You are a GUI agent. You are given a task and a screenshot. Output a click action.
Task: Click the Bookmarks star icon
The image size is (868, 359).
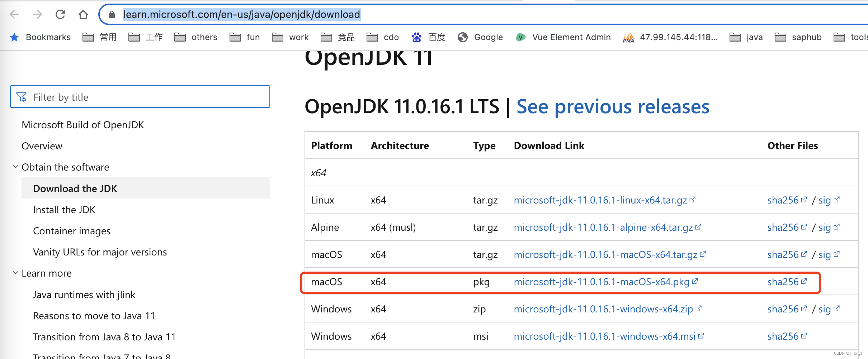click(14, 37)
